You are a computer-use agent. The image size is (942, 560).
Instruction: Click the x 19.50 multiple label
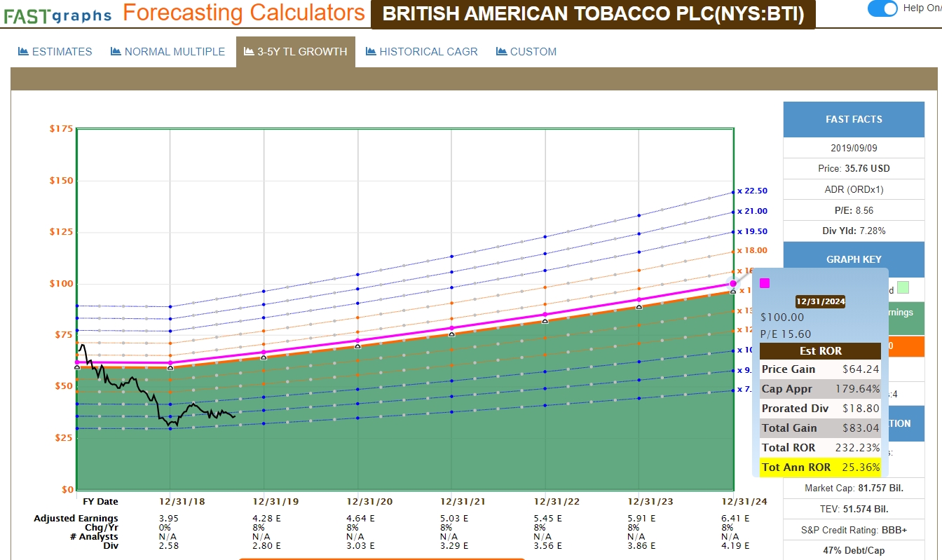point(752,231)
